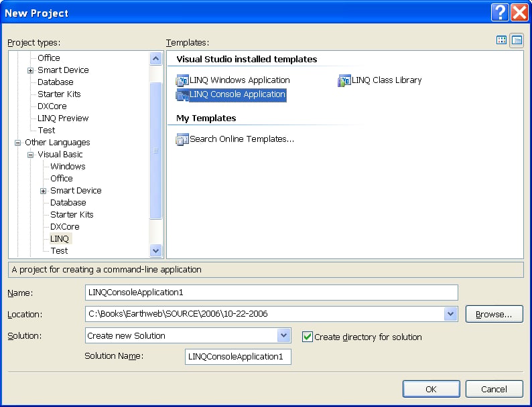Click the Search Online Templates... label
This screenshot has width=532, height=407.
point(242,139)
